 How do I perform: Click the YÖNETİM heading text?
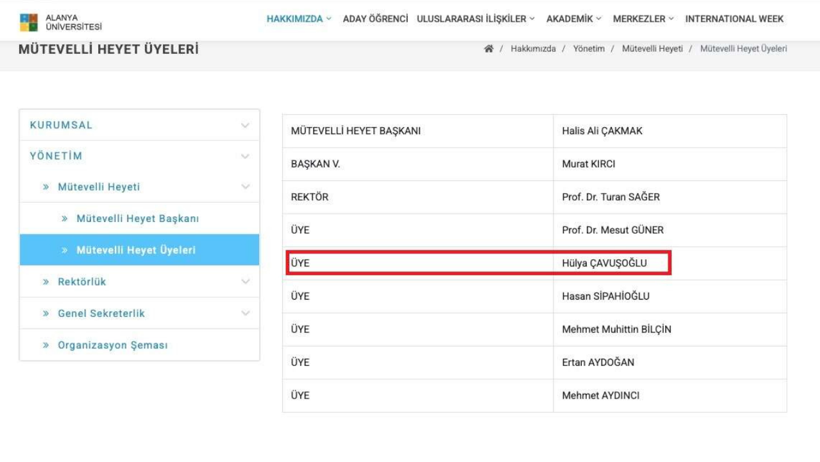(56, 156)
